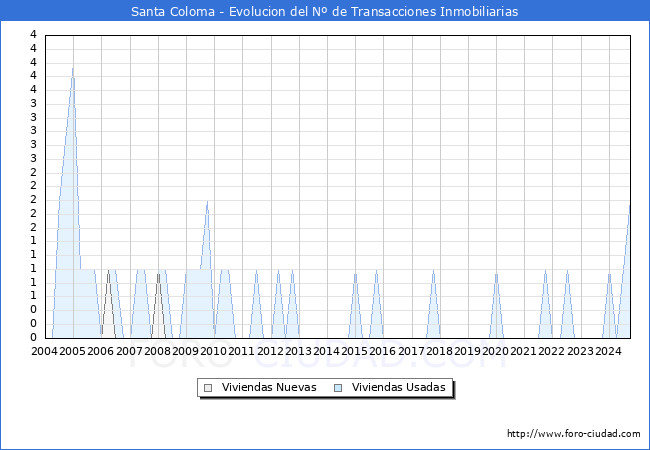
Task: Select the 2024 x-axis label
Action: click(608, 351)
